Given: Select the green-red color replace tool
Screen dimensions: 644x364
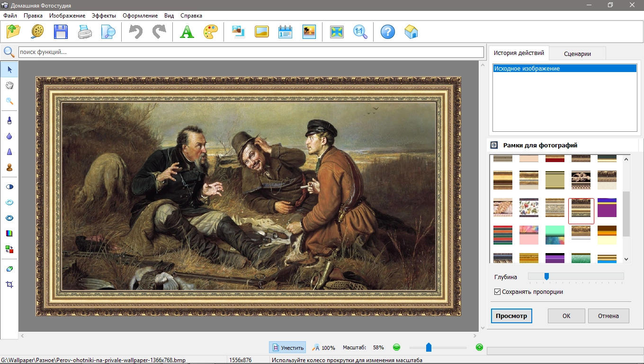Looking at the screenshot, I should [9, 249].
